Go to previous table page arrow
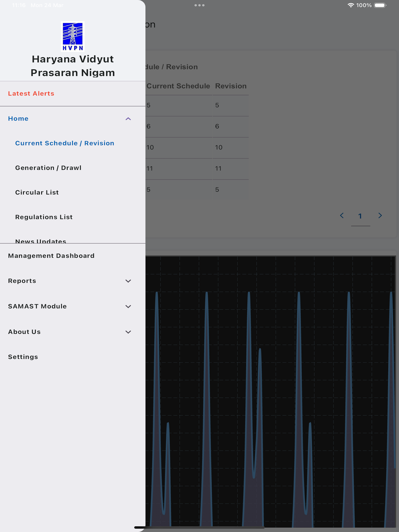 tap(342, 216)
